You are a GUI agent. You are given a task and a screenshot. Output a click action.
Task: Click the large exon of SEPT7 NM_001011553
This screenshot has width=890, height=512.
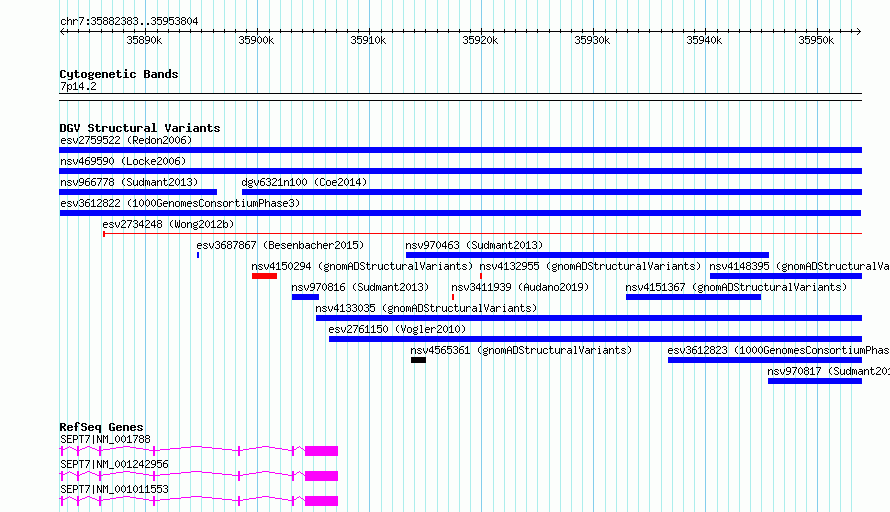(321, 501)
